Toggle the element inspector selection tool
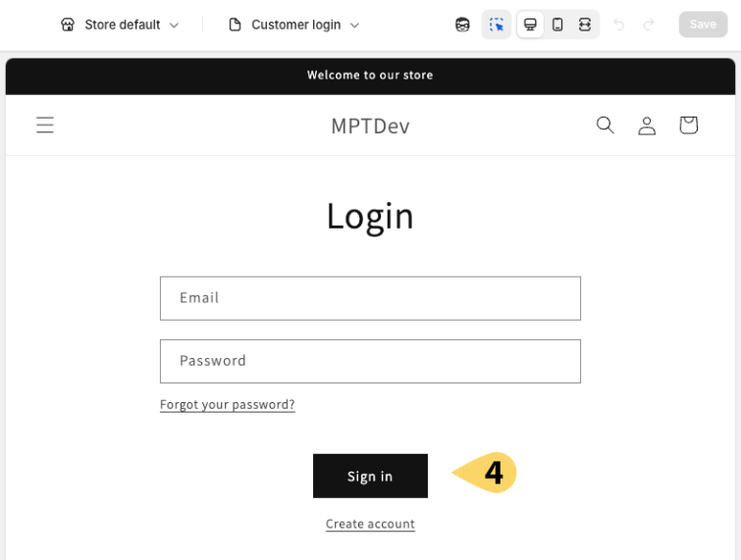Screen dimensions: 741x560 497,25
